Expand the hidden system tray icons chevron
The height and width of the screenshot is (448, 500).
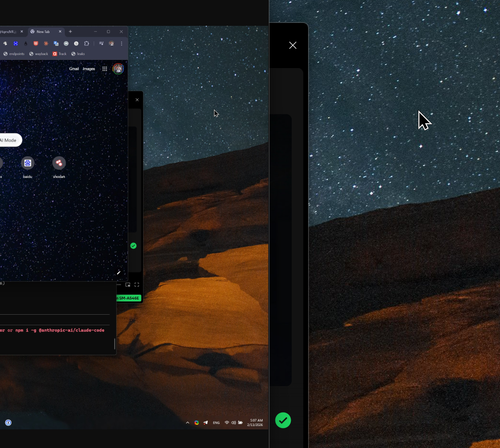pyautogui.click(x=187, y=423)
